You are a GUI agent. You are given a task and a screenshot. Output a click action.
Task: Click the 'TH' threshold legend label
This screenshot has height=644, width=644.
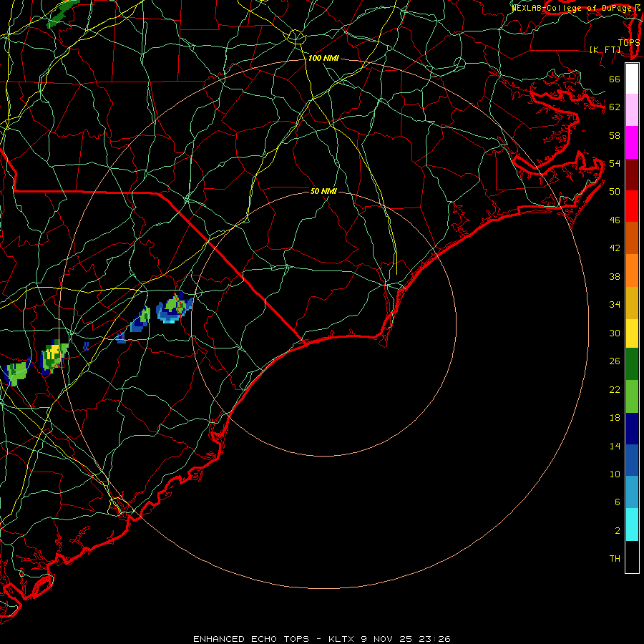pos(615,559)
